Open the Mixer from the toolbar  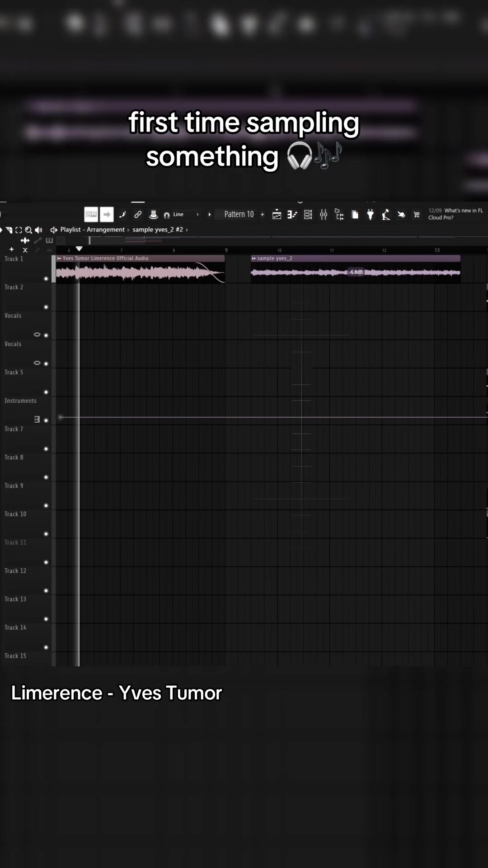(x=324, y=215)
